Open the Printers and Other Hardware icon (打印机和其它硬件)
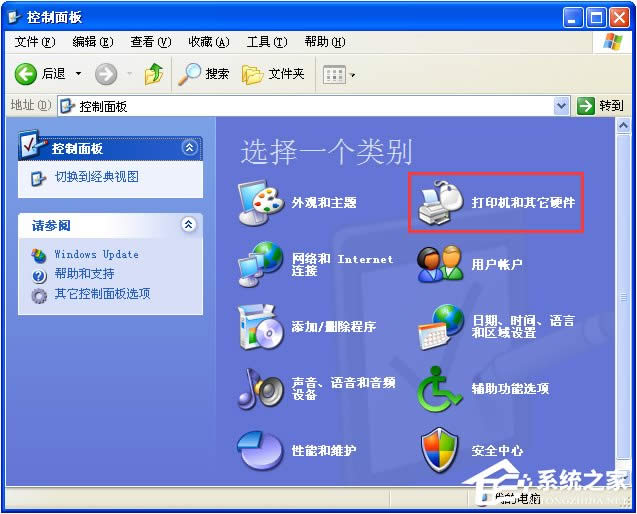This screenshot has width=637, height=514. (x=441, y=202)
